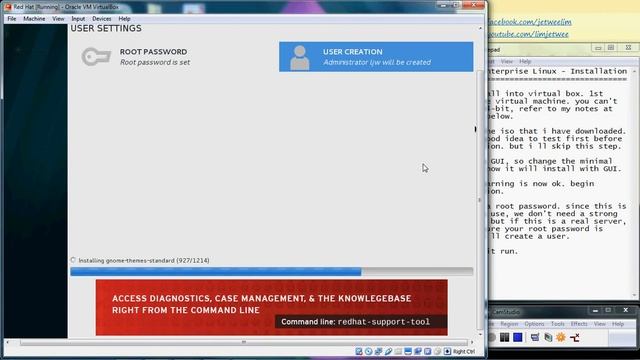Click the CamStudio video annotations icon

click(548, 337)
